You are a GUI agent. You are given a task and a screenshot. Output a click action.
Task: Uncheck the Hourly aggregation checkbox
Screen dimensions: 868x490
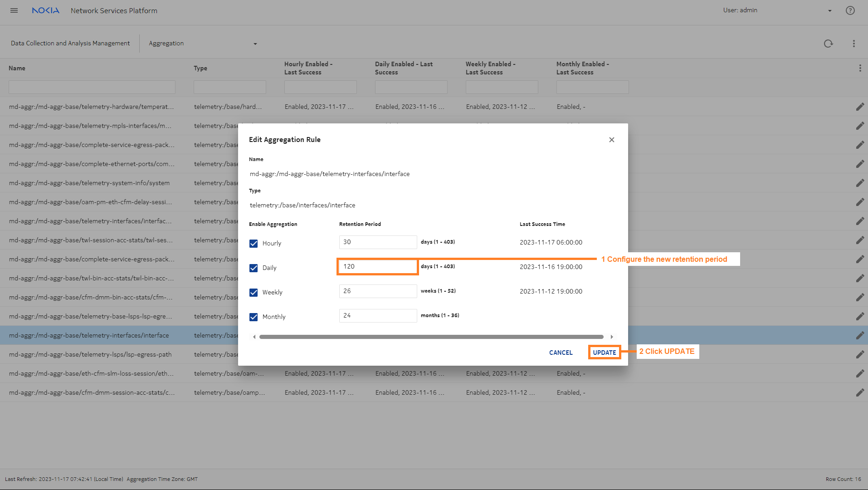(x=254, y=244)
